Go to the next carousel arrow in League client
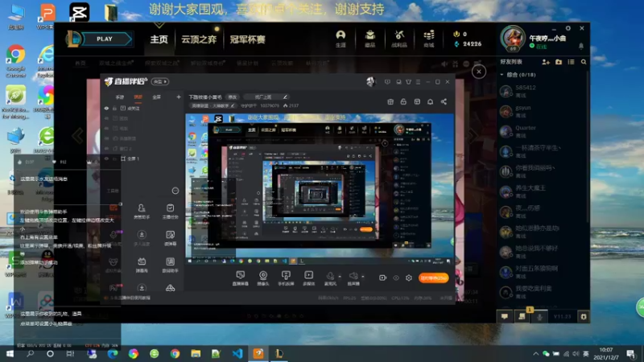644x362 pixels. point(473,136)
